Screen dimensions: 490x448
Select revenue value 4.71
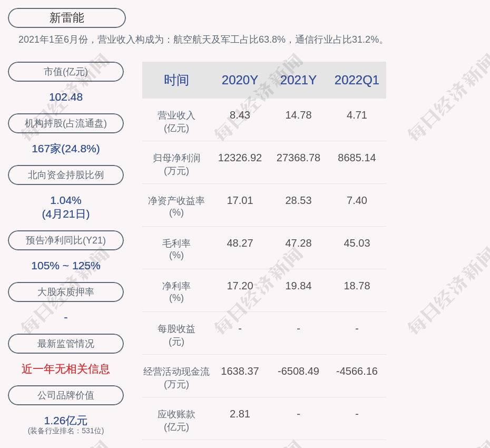(x=357, y=115)
